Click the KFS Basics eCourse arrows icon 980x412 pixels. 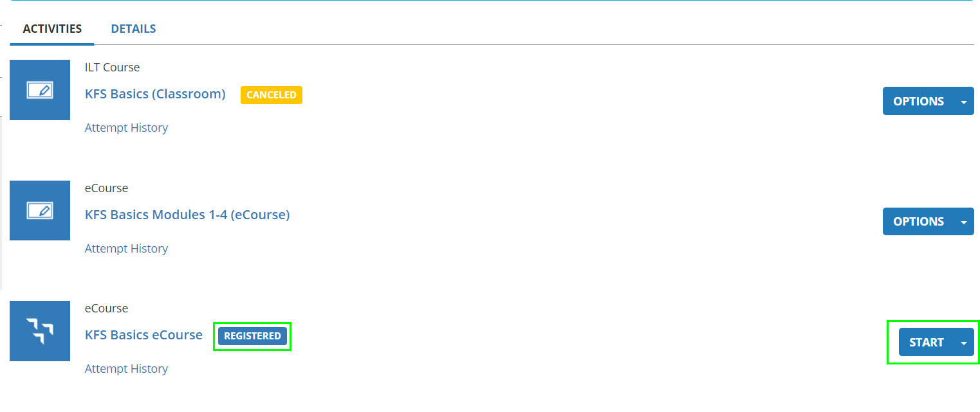click(x=40, y=330)
